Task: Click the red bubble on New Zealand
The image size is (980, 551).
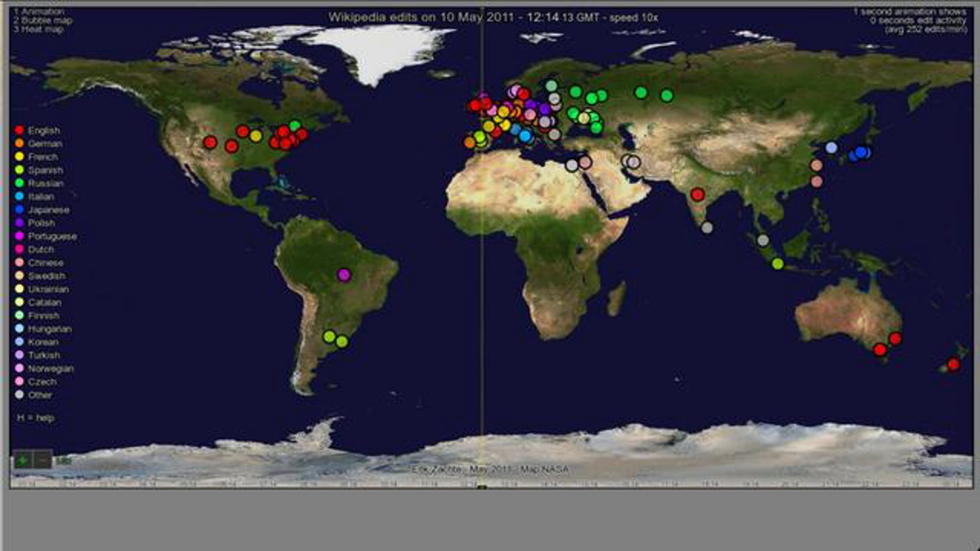Action: (953, 364)
